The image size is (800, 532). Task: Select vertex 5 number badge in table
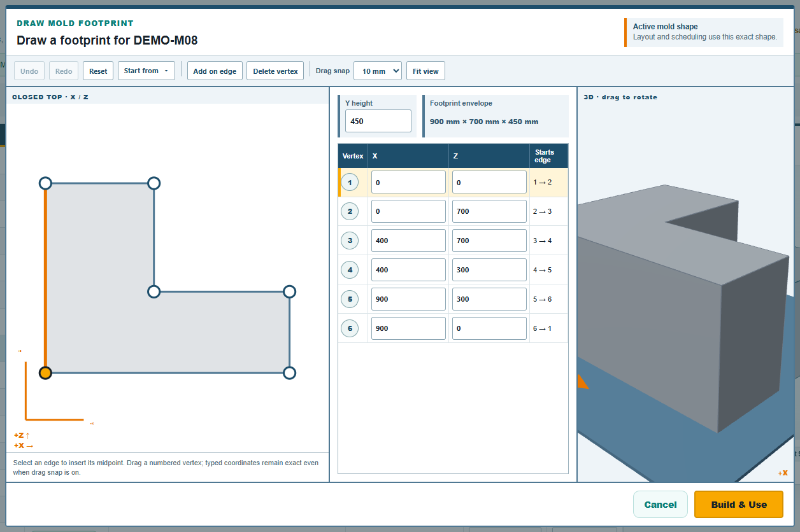pos(350,299)
